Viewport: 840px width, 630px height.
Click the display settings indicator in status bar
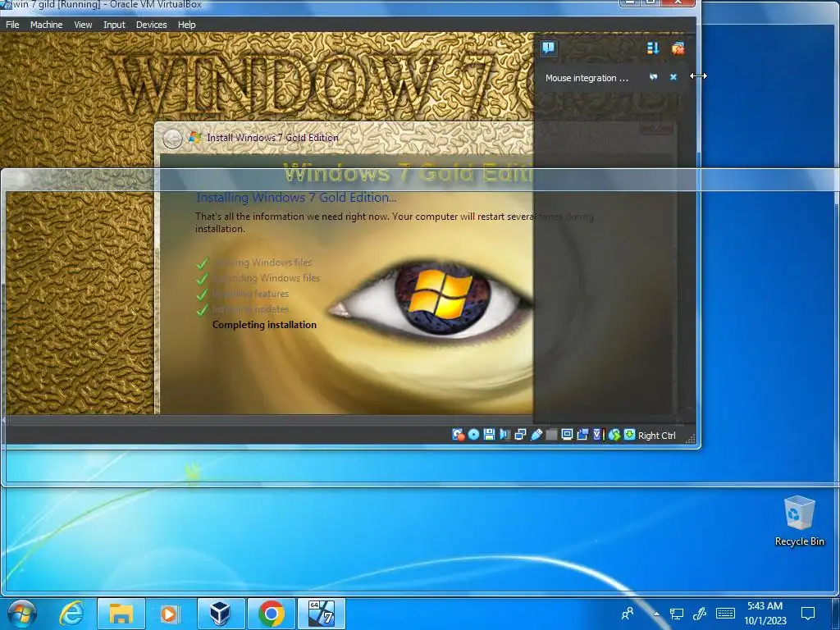tap(567, 435)
